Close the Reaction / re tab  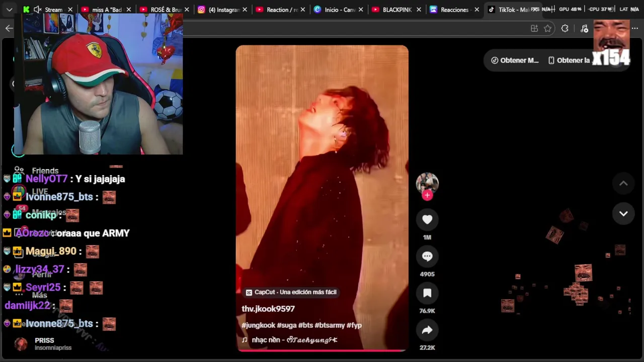(303, 10)
